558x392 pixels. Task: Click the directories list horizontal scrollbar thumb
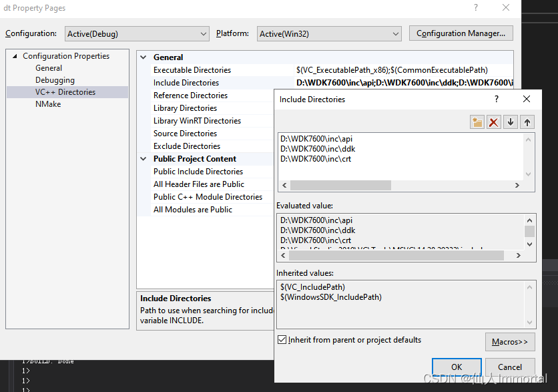[x=340, y=185]
